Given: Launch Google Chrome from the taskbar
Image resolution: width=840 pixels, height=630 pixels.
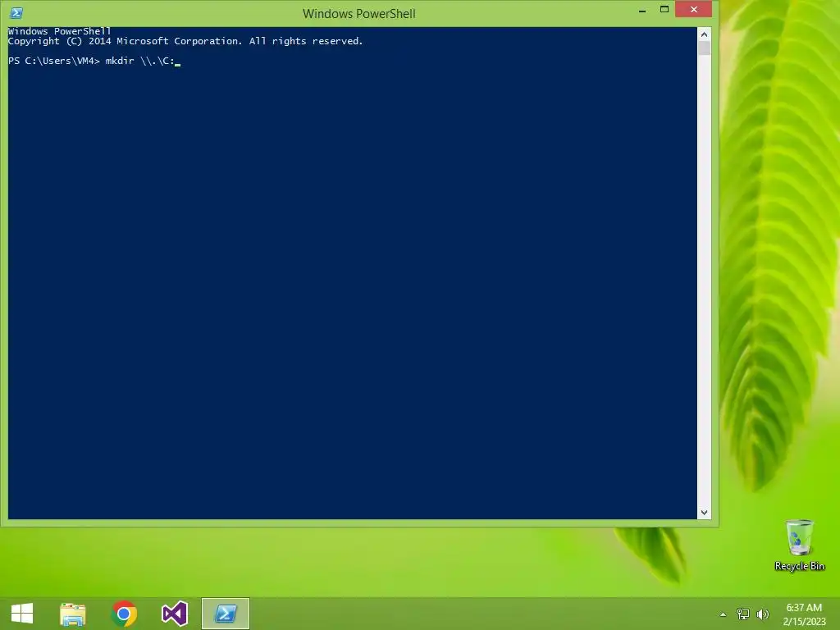Looking at the screenshot, I should click(x=124, y=614).
